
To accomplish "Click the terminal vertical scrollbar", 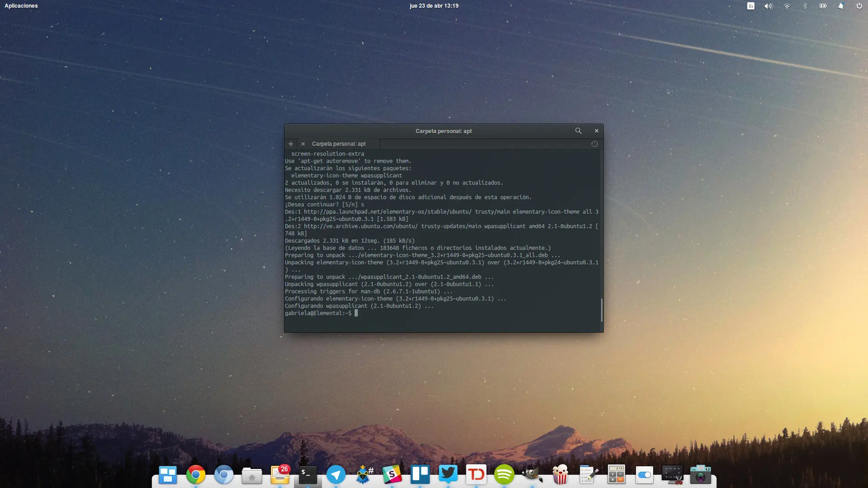I will point(602,310).
